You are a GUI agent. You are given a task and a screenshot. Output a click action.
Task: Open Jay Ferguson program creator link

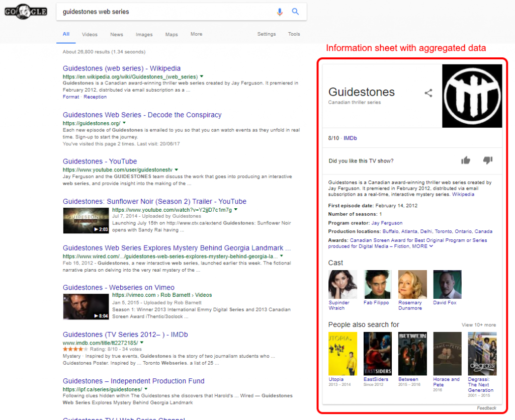pos(387,223)
